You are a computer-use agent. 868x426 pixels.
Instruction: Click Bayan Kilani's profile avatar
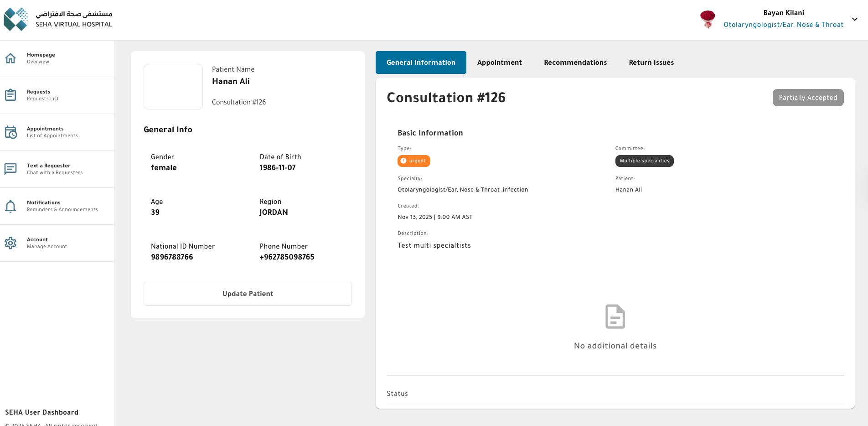[707, 19]
